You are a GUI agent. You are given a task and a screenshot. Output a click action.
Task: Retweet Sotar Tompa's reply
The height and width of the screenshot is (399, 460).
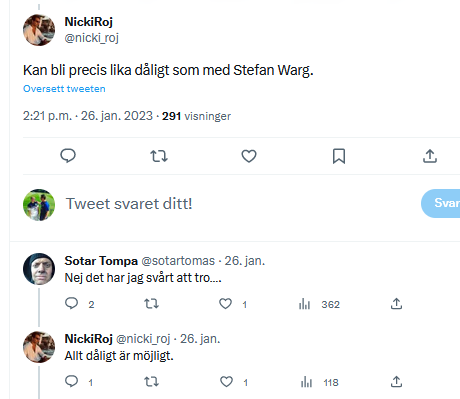(x=151, y=304)
